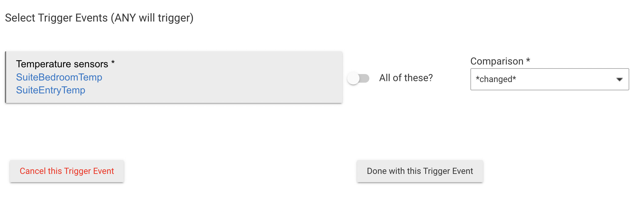Click the round knob of the switch
644x212 pixels.
[x=354, y=78]
